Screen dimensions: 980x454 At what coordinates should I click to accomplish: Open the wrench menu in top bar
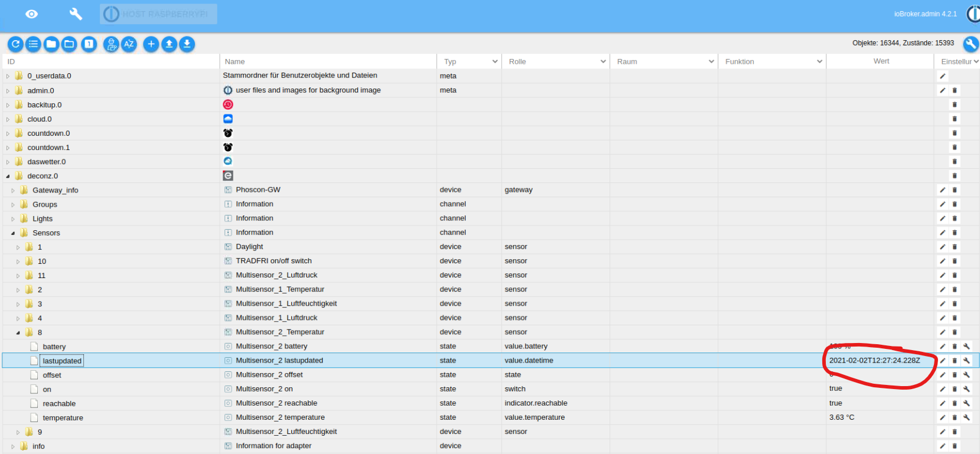point(76,14)
